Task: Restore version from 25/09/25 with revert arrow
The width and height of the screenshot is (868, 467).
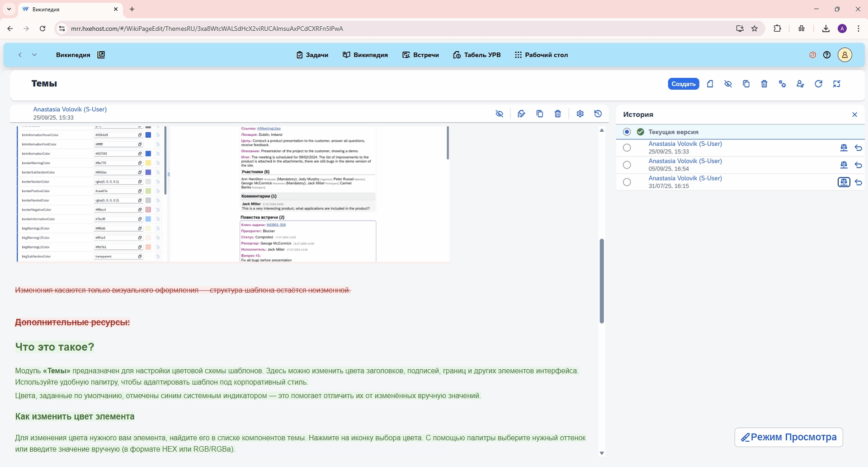Action: [x=859, y=148]
